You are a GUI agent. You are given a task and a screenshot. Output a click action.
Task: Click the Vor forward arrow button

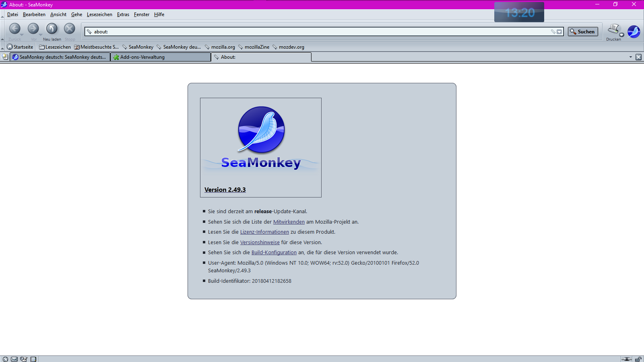(33, 29)
